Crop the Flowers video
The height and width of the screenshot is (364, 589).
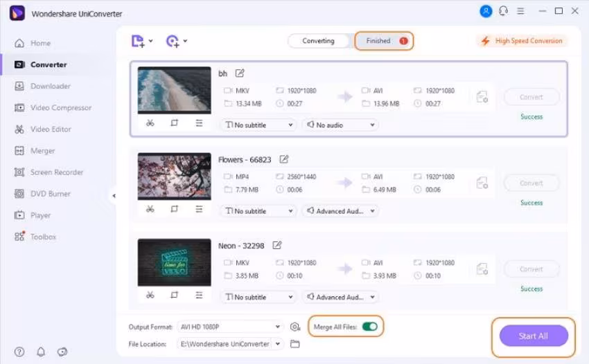(175, 209)
